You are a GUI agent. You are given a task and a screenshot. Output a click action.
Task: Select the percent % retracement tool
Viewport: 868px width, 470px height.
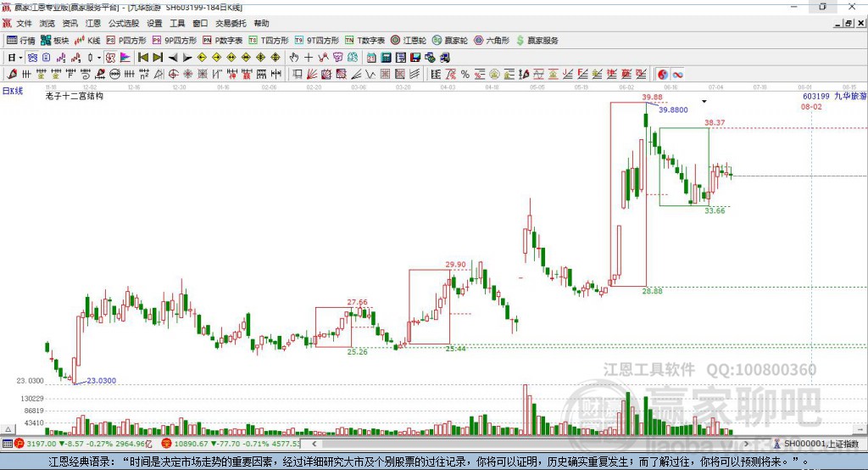[x=465, y=75]
